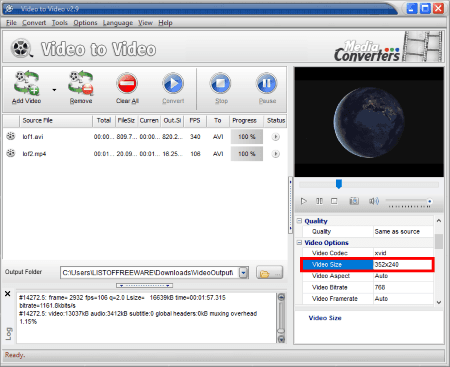Viewport: 450px width, 367px height.
Task: Collapse the log panel using dotted handle
Action: pos(144,286)
